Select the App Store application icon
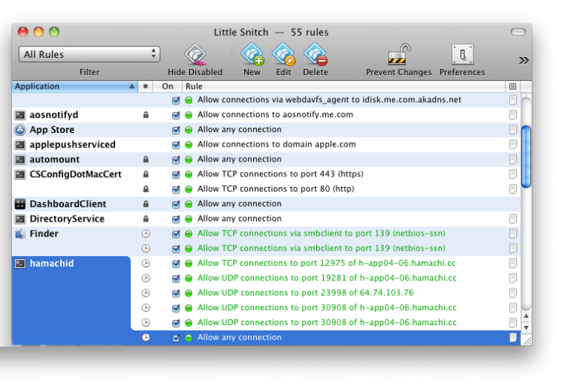 20,130
